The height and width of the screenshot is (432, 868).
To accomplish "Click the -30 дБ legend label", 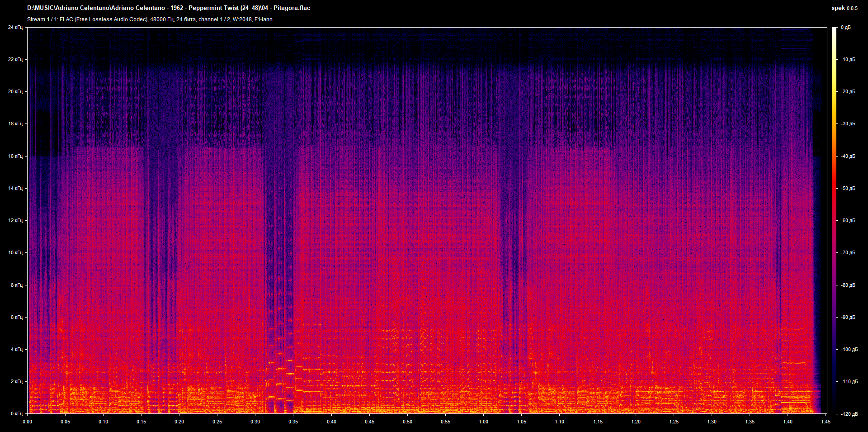I will pos(848,123).
